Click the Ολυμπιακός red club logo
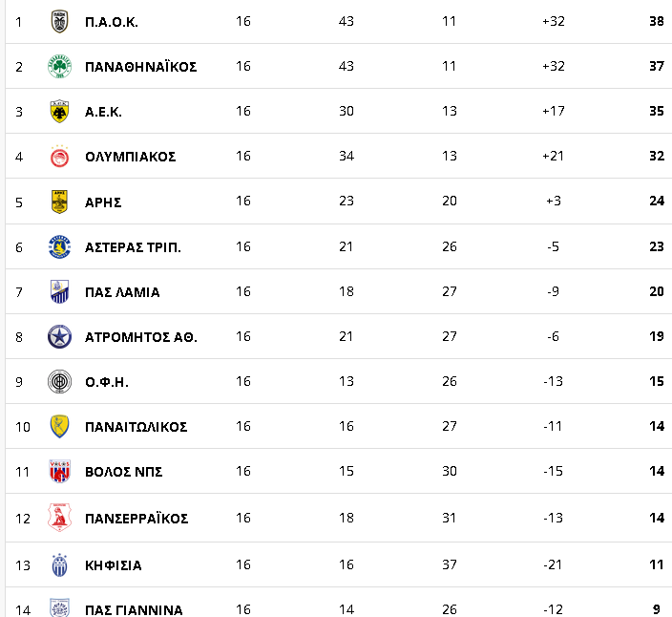Image resolution: width=672 pixels, height=617 pixels. pos(59,157)
